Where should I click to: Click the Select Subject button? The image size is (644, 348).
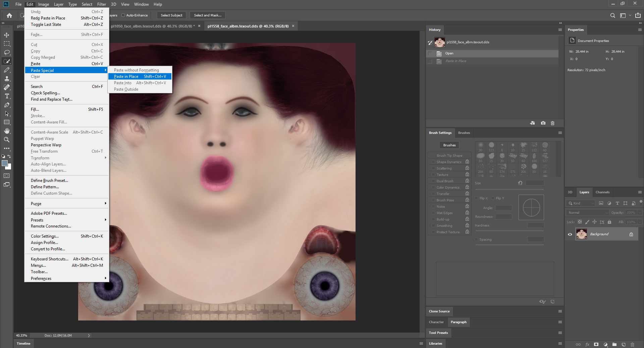(x=171, y=15)
